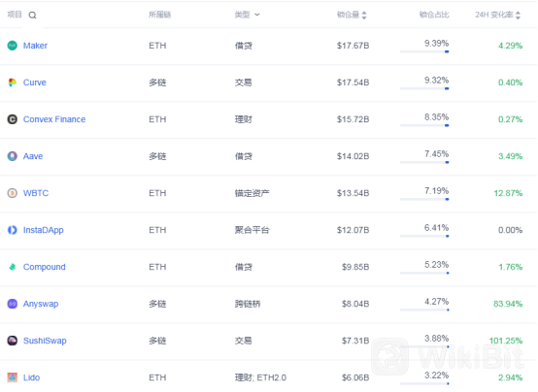This screenshot has width=538, height=392.
Task: Sort by 锁仓量 using its arrows
Action: click(364, 16)
